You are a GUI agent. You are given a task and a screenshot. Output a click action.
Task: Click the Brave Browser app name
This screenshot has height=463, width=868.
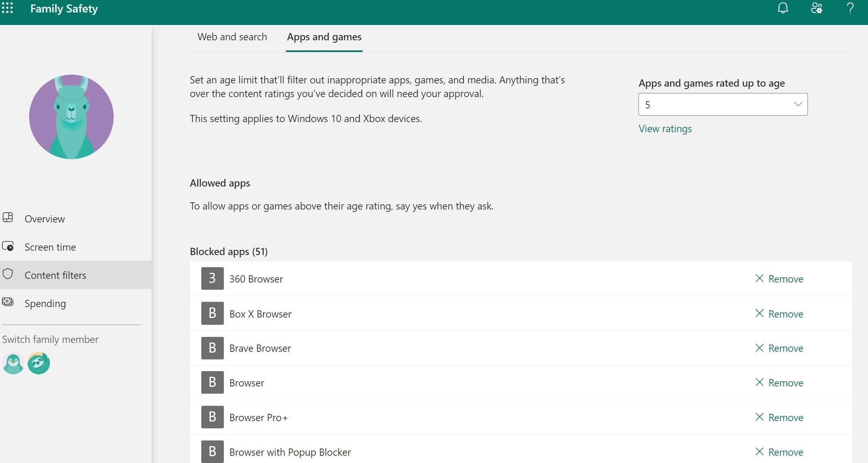click(260, 348)
